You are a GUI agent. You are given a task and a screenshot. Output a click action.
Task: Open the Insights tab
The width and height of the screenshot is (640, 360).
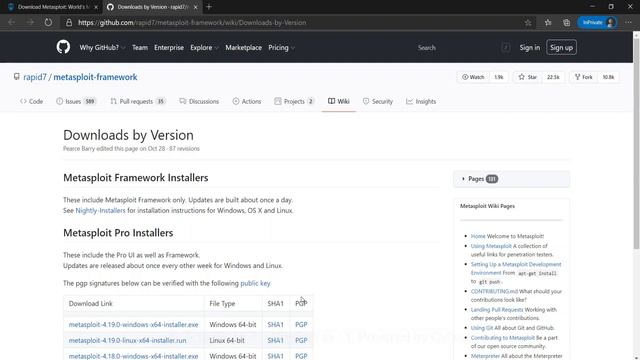tap(421, 101)
